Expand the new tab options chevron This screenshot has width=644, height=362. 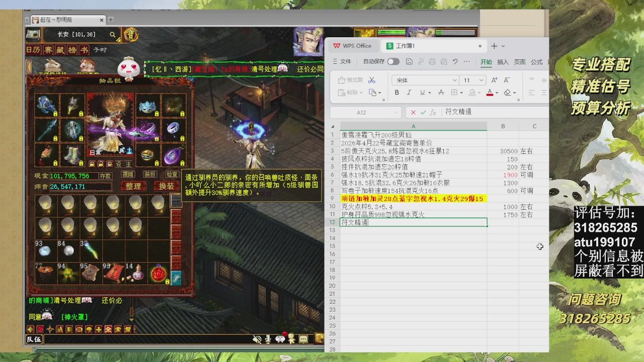pos(503,46)
